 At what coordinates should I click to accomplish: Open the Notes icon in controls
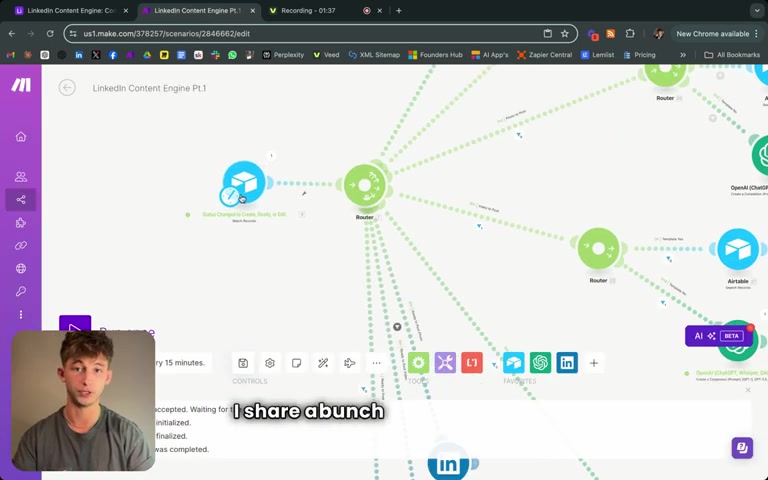[296, 363]
